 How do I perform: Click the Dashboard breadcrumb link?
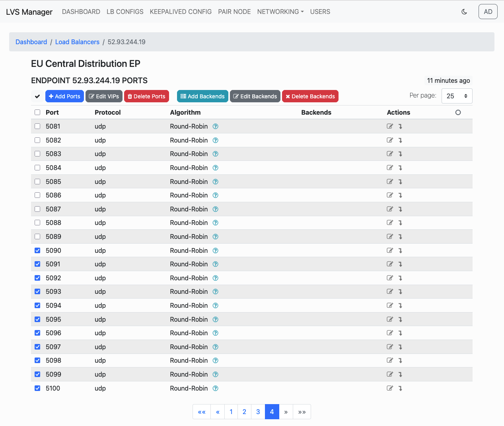pos(31,42)
